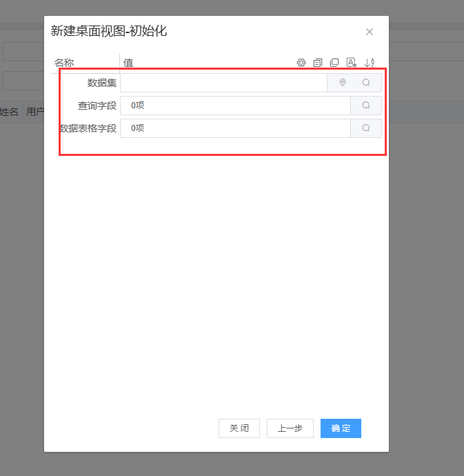Image resolution: width=464 pixels, height=476 pixels.
Task: Click the search icon in 数据集 row
Action: 366,83
